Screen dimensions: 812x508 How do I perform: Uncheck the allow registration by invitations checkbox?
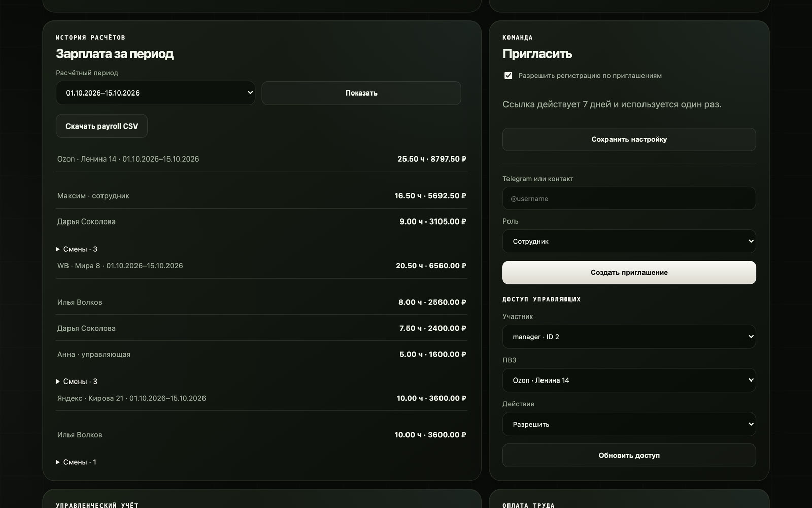pyautogui.click(x=508, y=76)
